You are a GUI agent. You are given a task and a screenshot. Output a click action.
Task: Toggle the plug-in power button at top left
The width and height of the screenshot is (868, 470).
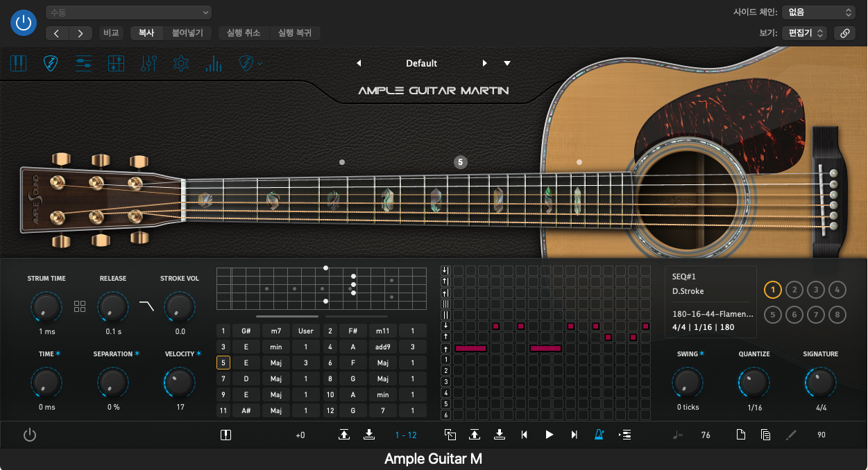[x=24, y=23]
